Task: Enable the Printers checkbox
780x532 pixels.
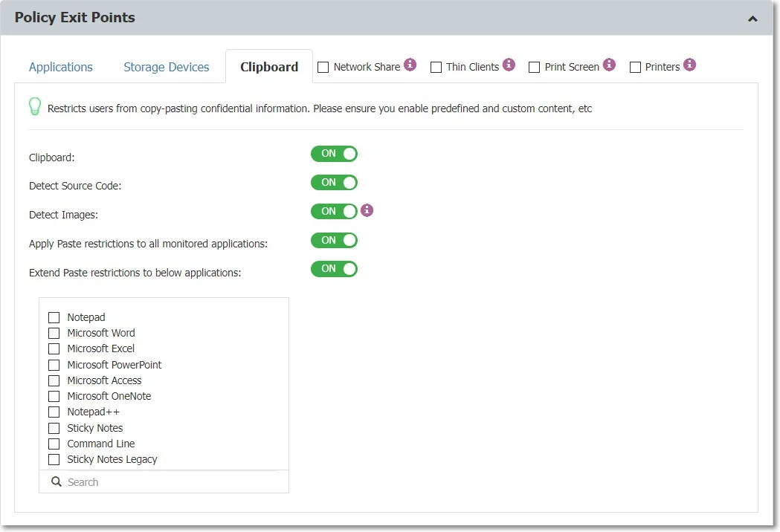Action: 635,67
